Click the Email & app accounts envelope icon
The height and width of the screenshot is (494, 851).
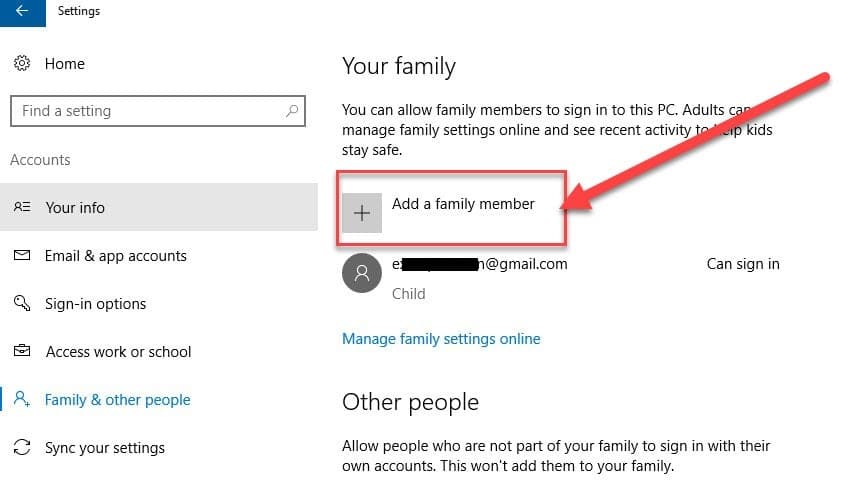click(x=22, y=256)
